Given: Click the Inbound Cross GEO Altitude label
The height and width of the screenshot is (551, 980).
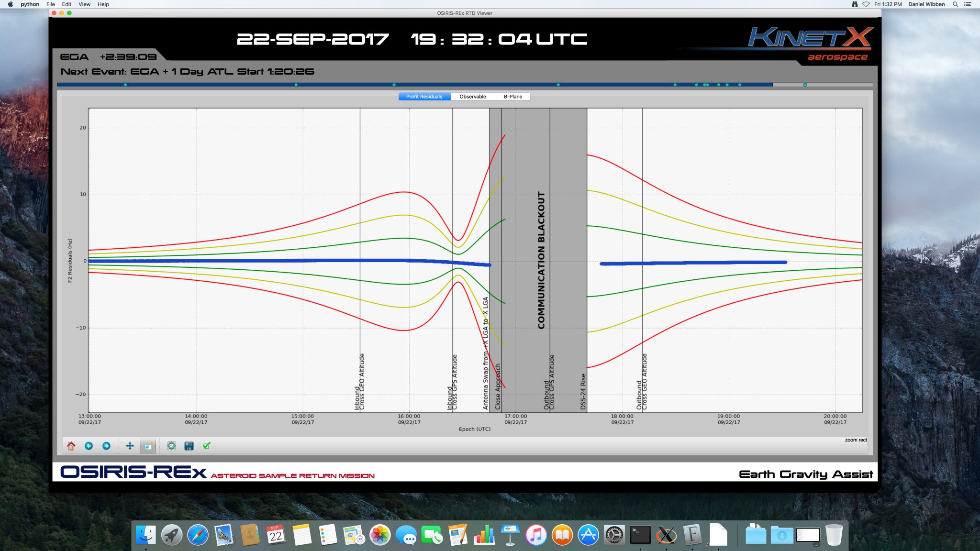Looking at the screenshot, I should [359, 382].
